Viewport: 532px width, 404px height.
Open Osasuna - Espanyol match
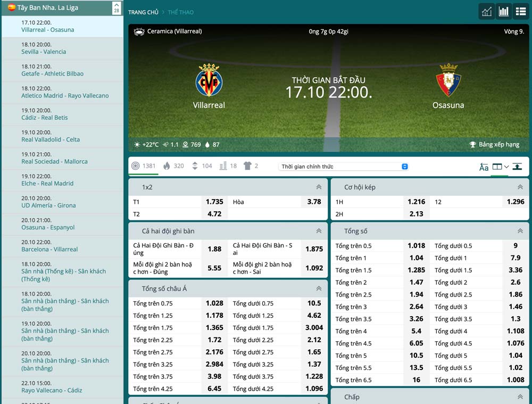pos(62,224)
